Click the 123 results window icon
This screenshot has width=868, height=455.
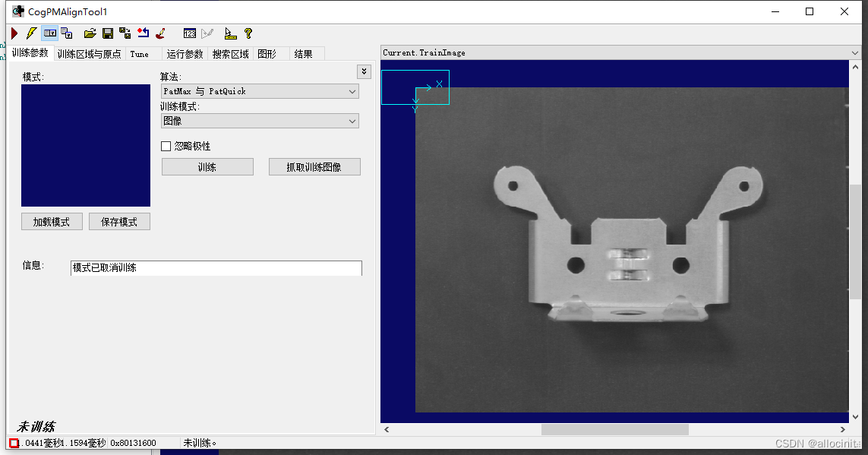coord(189,33)
